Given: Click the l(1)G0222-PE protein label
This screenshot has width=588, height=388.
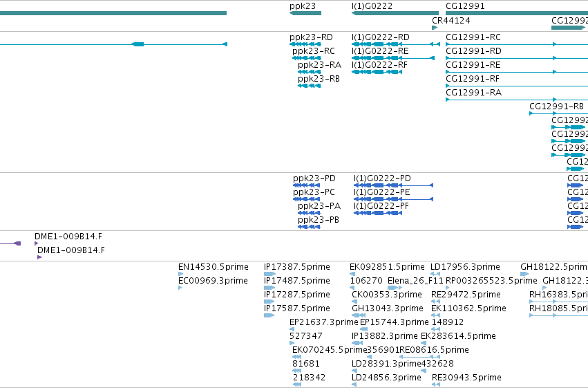Looking at the screenshot, I should (x=382, y=192).
